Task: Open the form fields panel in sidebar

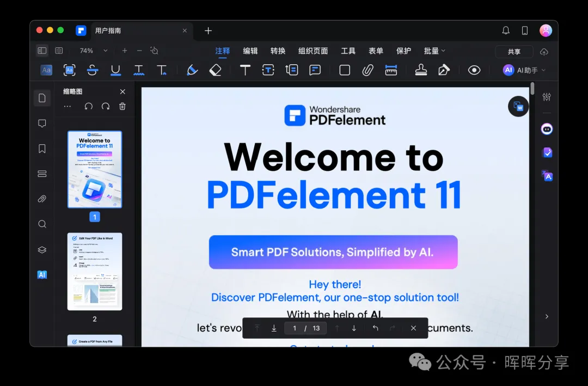Action: 42,174
